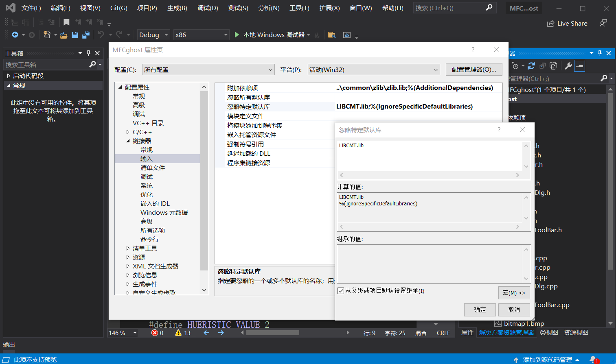The width and height of the screenshot is (616, 364).
Task: Click the 确定 (OK) button
Action: tap(480, 310)
